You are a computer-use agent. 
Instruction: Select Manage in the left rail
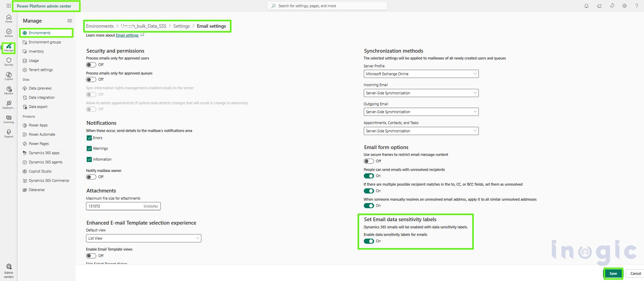[9, 48]
